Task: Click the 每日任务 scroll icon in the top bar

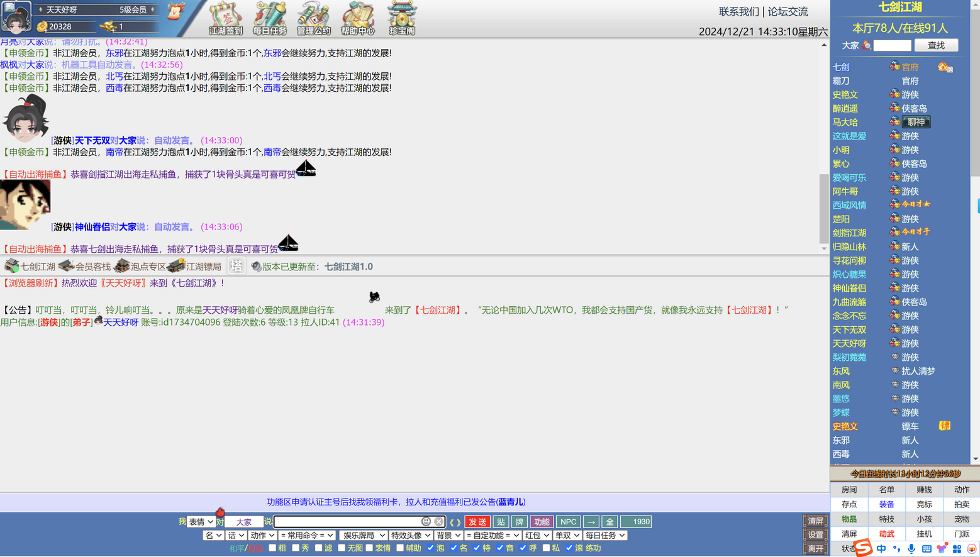Action: (269, 18)
